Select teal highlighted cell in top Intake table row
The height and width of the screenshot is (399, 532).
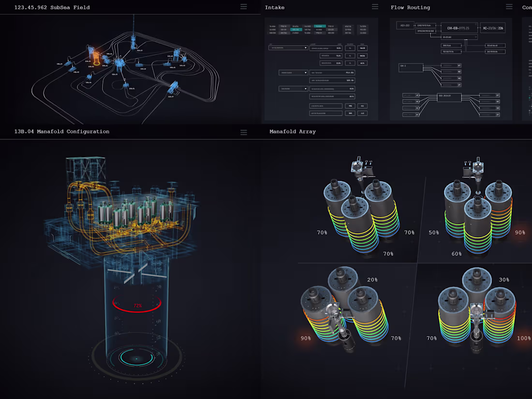coord(320,26)
